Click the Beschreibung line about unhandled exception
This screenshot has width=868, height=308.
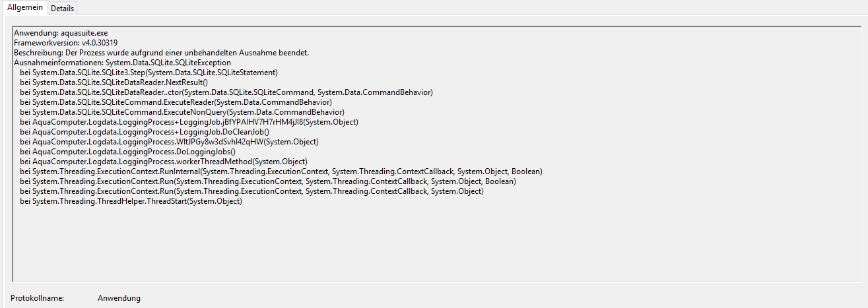click(x=161, y=53)
